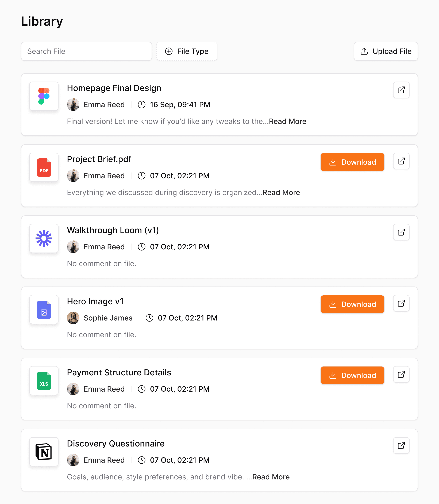Expand Read More on Project Brief comment
This screenshot has height=504, width=439.
pos(281,193)
